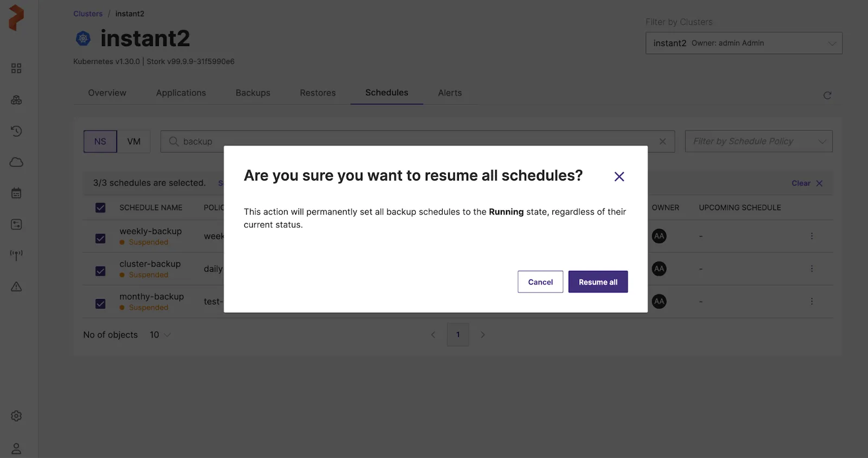The width and height of the screenshot is (868, 458).
Task: Expand the No of objects dropdown
Action: (x=160, y=335)
